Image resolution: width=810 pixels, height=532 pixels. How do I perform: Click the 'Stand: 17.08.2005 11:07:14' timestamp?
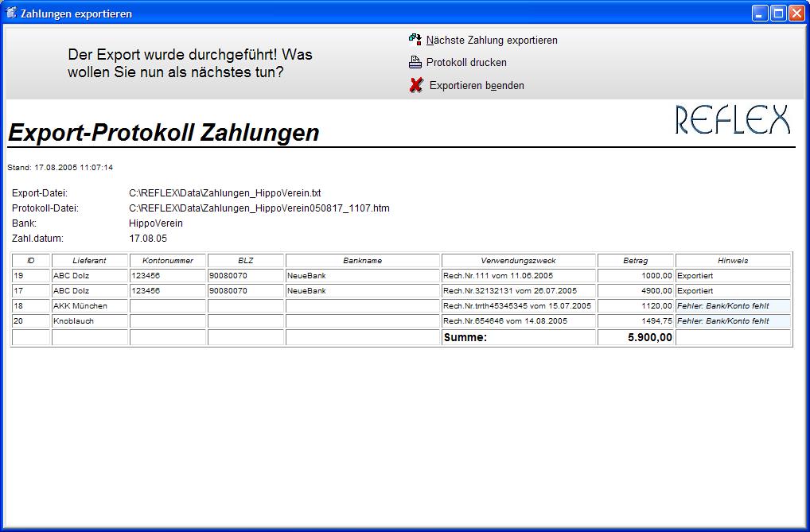coord(60,167)
